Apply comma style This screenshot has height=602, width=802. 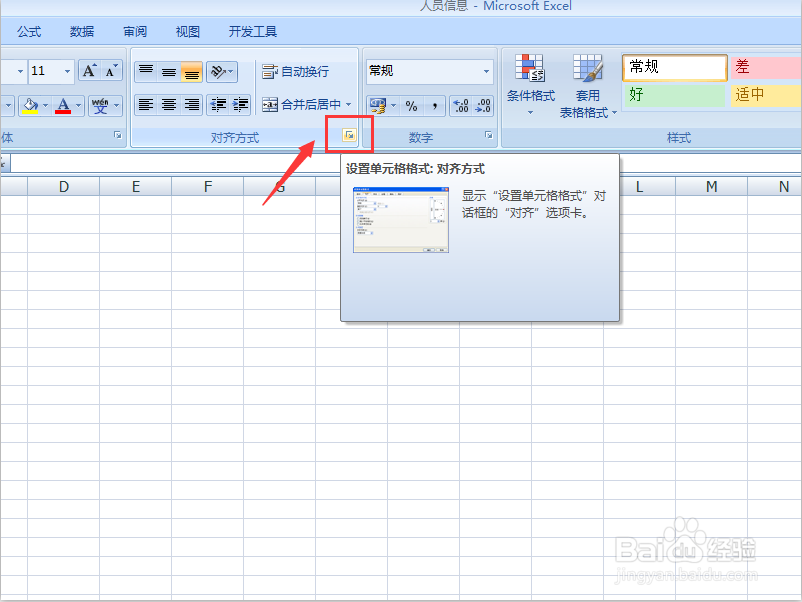(434, 106)
